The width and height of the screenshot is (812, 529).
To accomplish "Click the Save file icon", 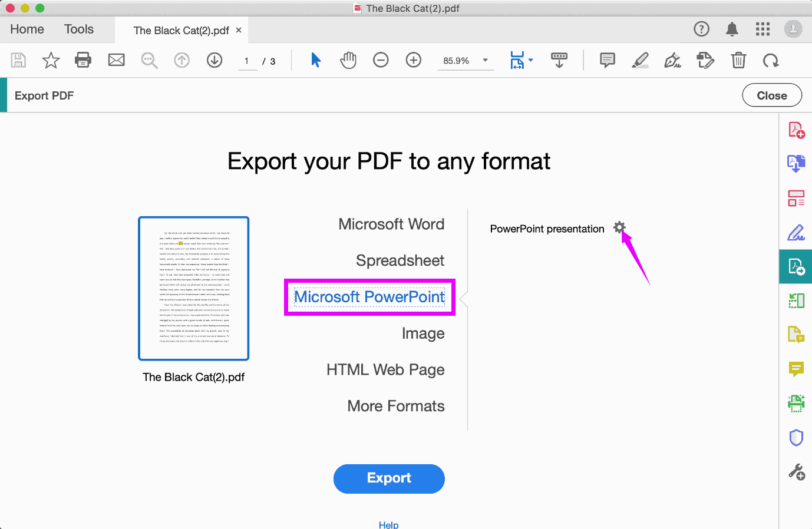I will point(18,60).
